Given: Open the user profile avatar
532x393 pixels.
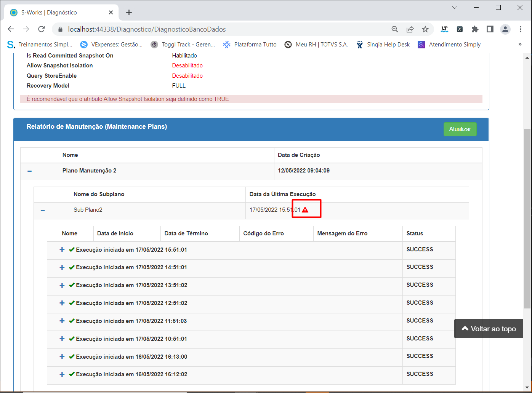Looking at the screenshot, I should pyautogui.click(x=505, y=29).
